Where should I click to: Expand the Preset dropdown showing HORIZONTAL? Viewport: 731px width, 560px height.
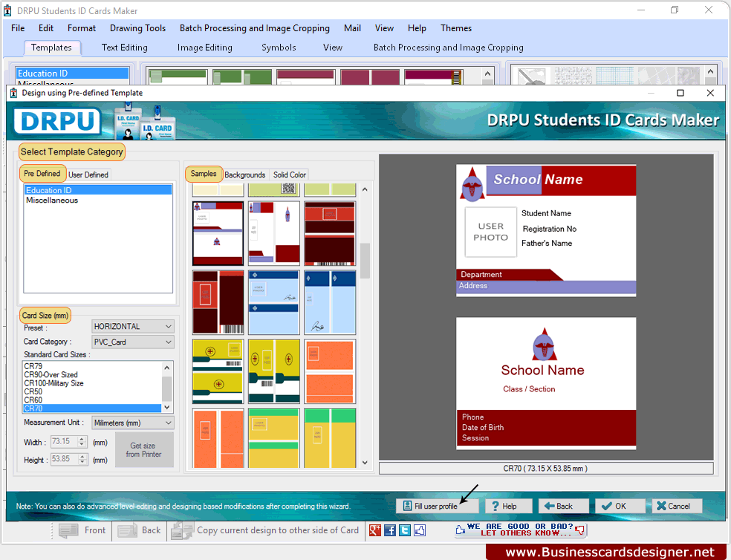pyautogui.click(x=133, y=326)
